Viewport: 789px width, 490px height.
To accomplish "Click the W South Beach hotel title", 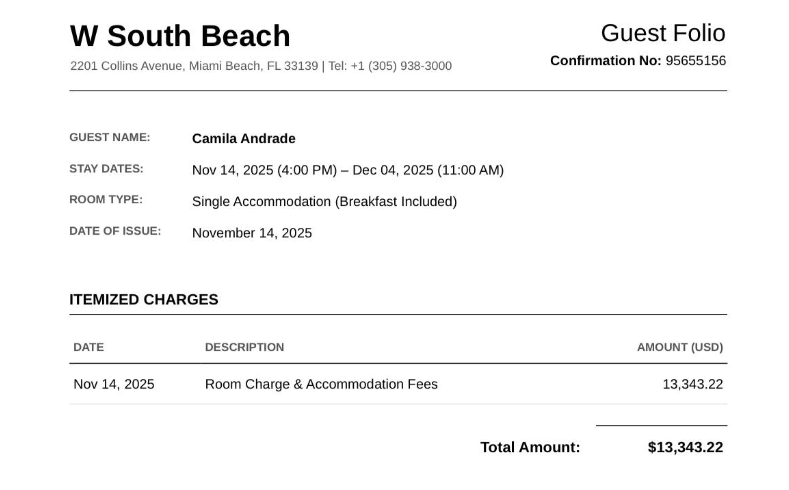I will click(x=180, y=36).
